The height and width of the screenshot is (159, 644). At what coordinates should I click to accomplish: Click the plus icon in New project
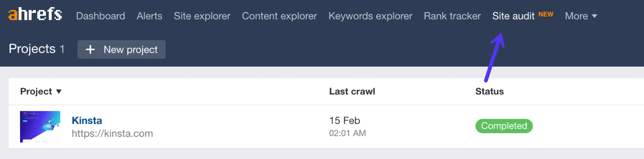click(x=90, y=50)
